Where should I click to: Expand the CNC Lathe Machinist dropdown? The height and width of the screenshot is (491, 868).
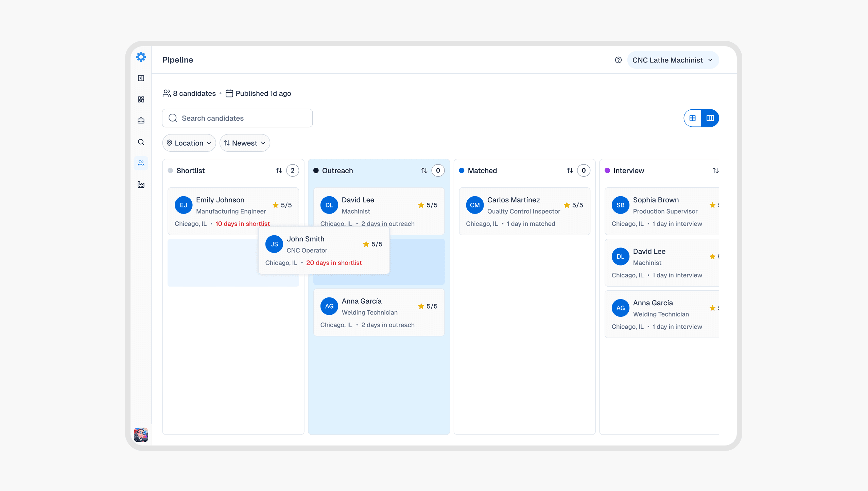673,60
